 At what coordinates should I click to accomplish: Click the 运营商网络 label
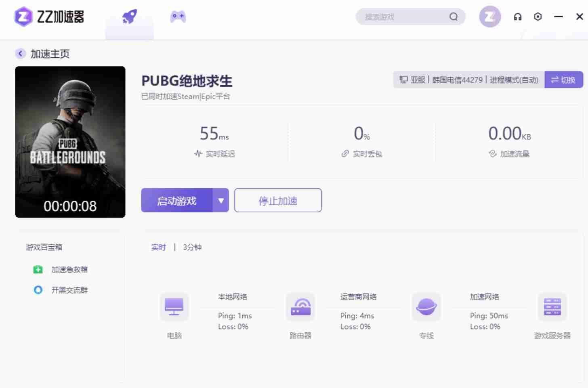point(359,297)
